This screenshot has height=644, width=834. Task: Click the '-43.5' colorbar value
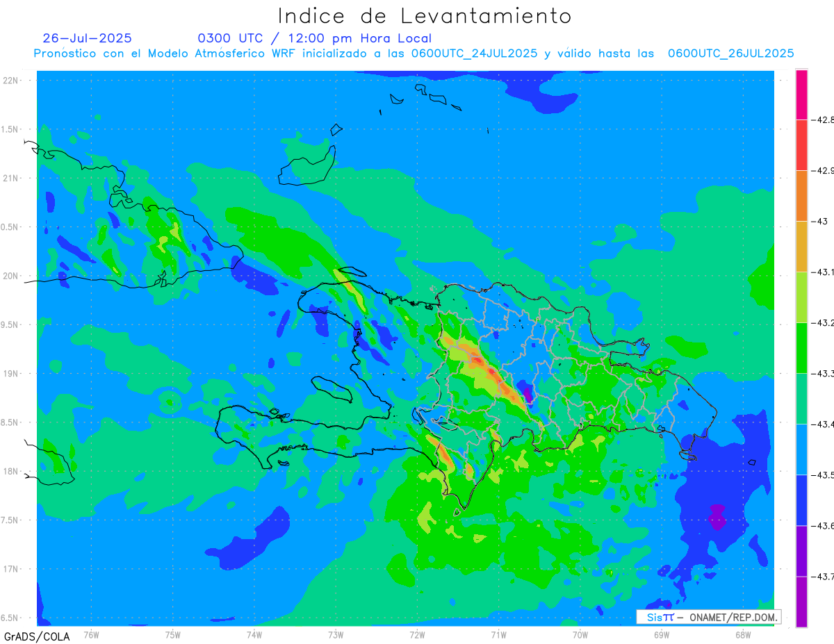pos(824,475)
